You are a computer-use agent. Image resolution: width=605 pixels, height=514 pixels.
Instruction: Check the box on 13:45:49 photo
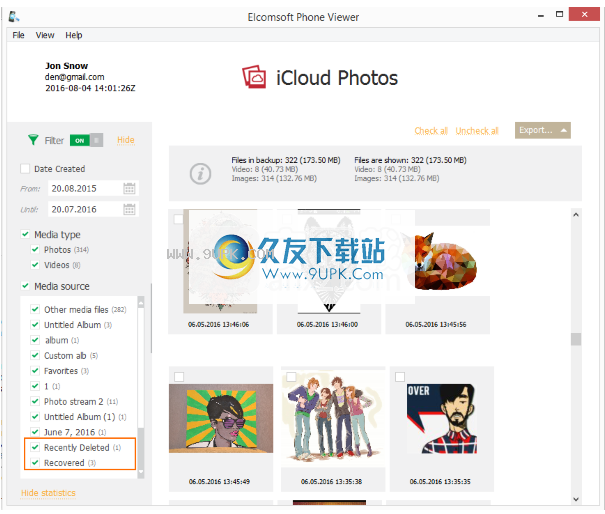tap(179, 377)
